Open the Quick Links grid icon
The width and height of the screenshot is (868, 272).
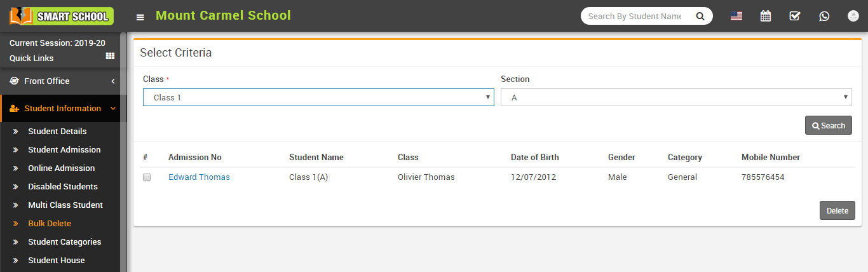point(110,57)
